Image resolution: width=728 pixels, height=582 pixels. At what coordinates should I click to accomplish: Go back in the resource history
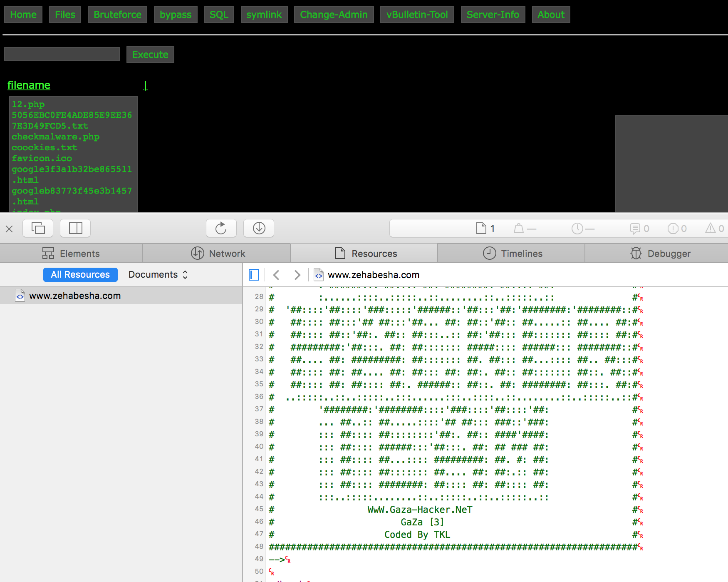tap(276, 275)
